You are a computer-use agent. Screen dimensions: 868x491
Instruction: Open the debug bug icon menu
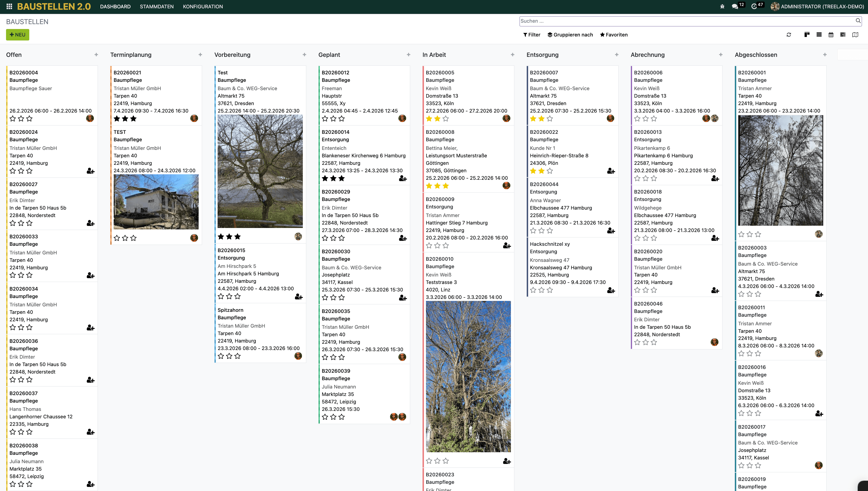tap(722, 6)
